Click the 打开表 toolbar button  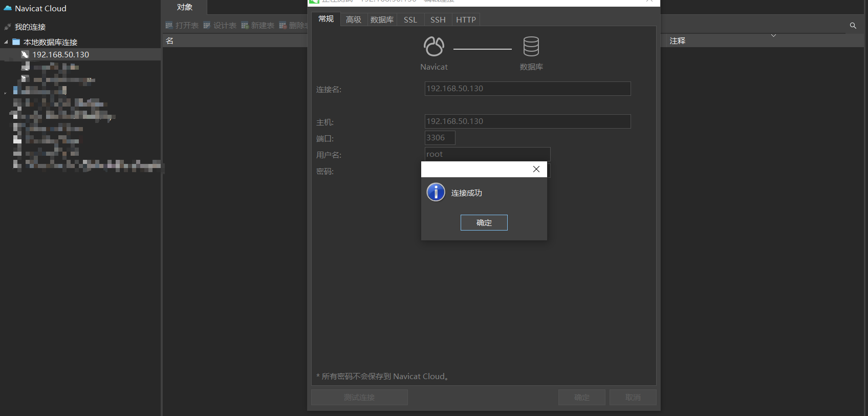182,25
